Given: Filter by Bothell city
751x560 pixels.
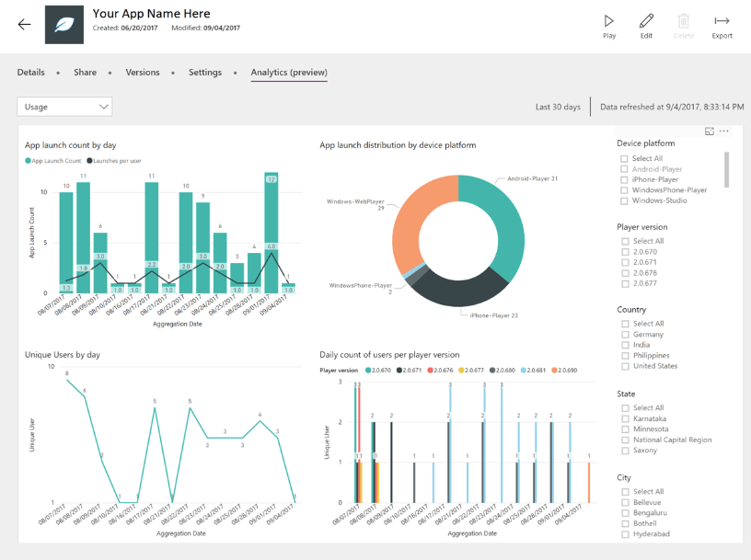Looking at the screenshot, I should (625, 523).
